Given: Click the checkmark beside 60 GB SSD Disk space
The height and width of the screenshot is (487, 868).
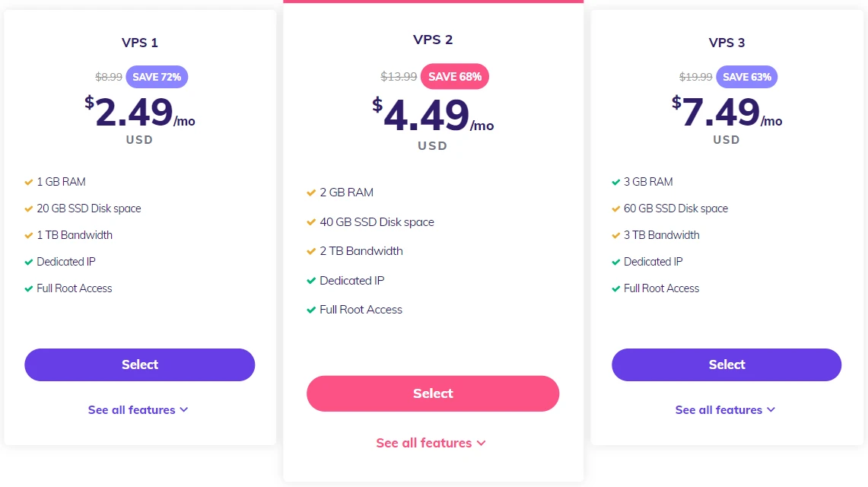Looking at the screenshot, I should (x=617, y=208).
